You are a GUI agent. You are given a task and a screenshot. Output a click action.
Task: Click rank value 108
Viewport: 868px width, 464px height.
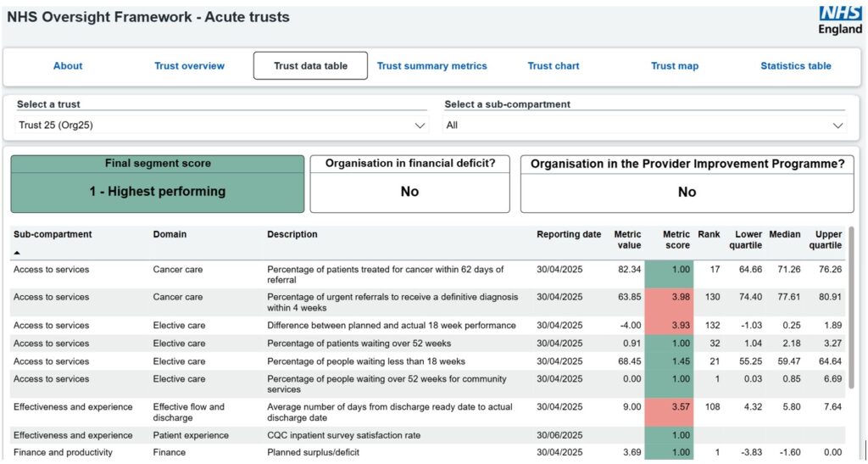tap(712, 407)
